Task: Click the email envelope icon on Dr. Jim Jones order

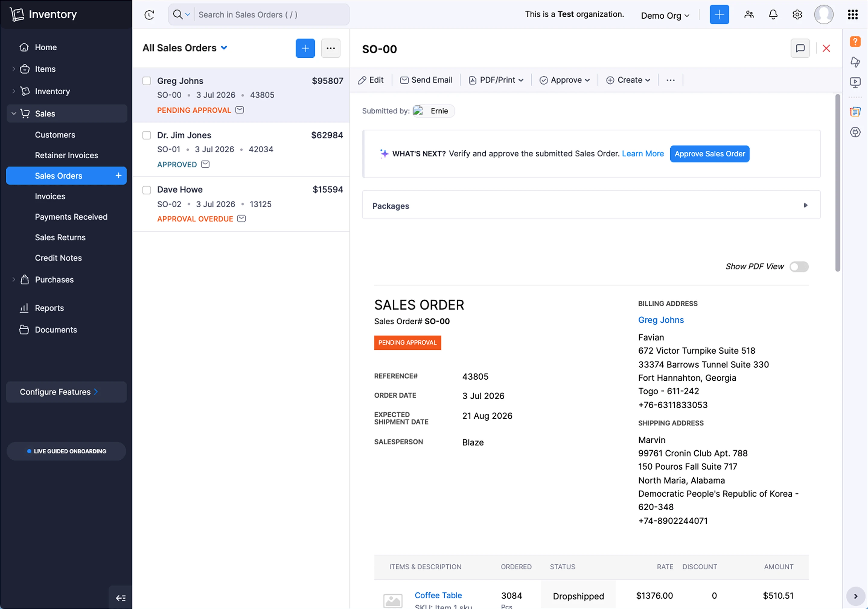Action: click(205, 164)
